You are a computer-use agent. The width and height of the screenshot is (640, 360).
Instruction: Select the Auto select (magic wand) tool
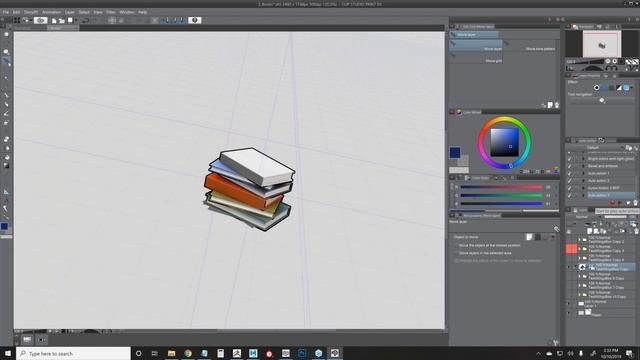(6, 78)
